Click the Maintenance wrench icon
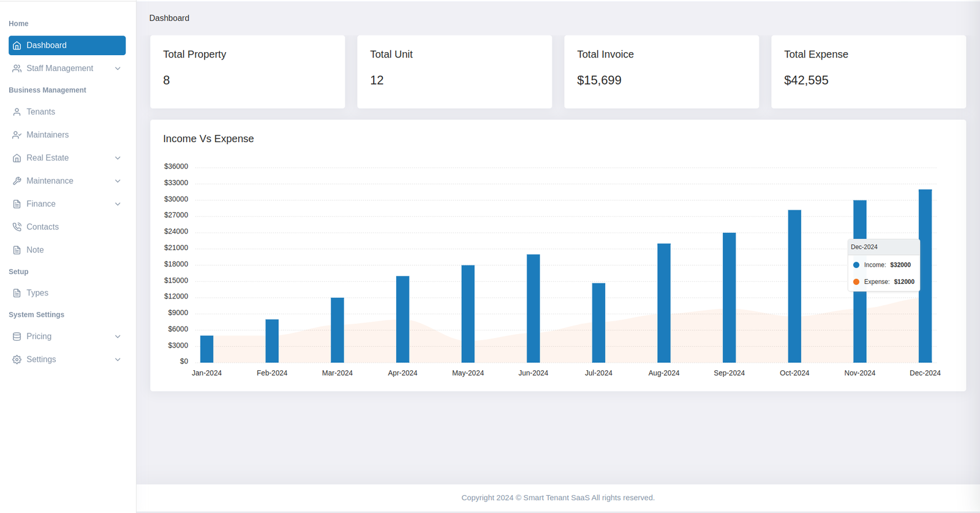This screenshot has width=980, height=513. [17, 181]
